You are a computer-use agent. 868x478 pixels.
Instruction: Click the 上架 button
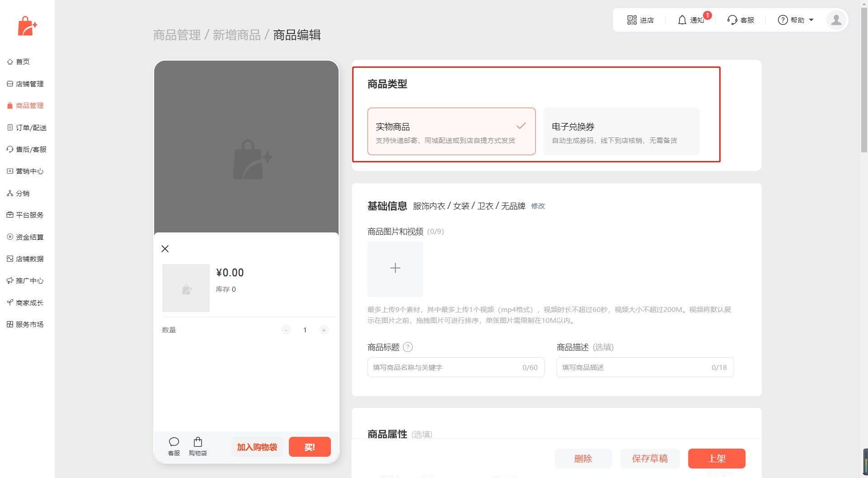pos(717,459)
